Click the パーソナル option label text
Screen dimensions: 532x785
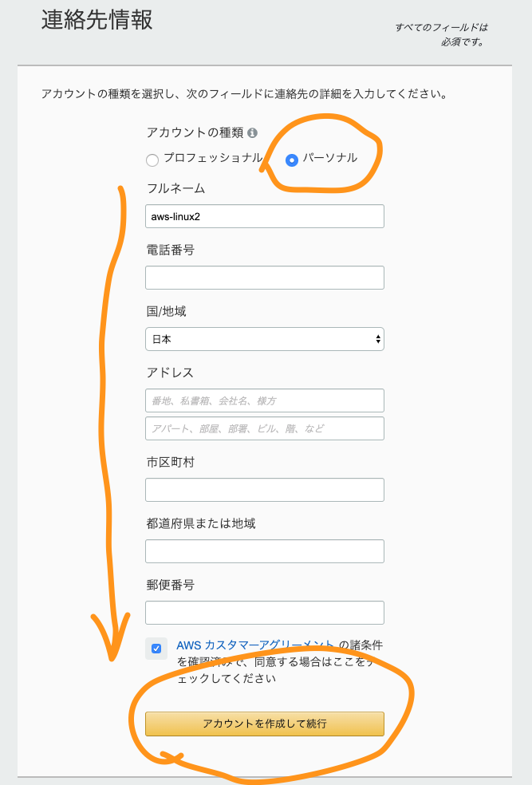pyautogui.click(x=330, y=158)
